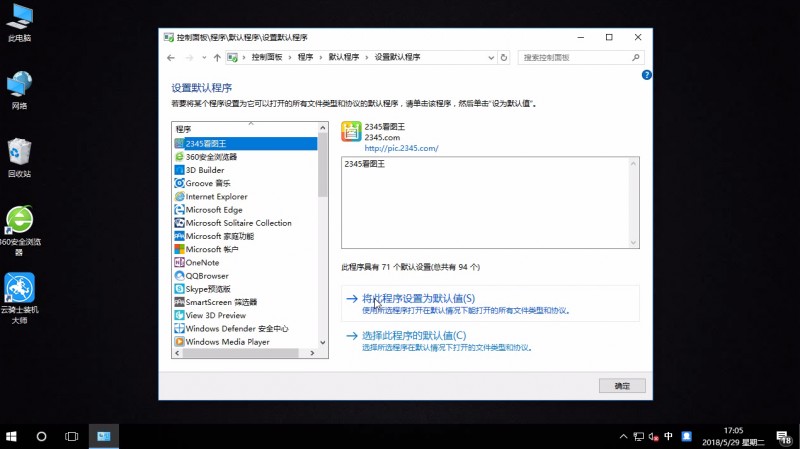The height and width of the screenshot is (449, 800).
Task: Select Microsoft 帐户 entry
Action: [245, 250]
